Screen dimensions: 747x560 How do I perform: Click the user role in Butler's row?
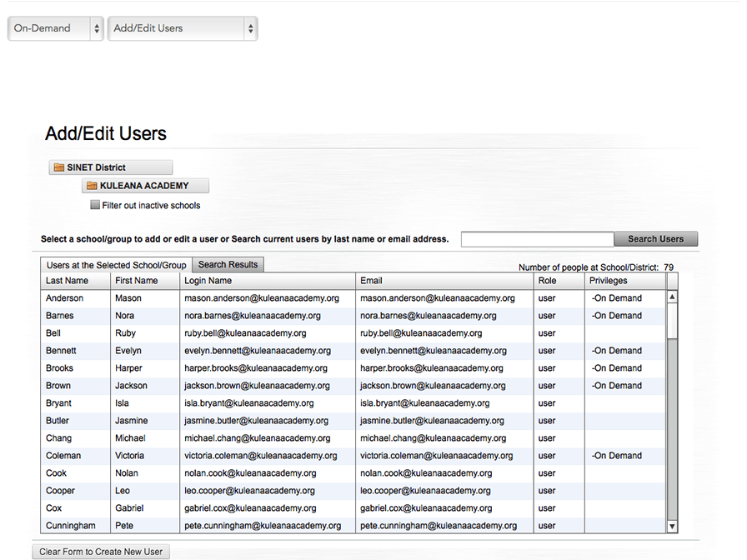click(547, 421)
